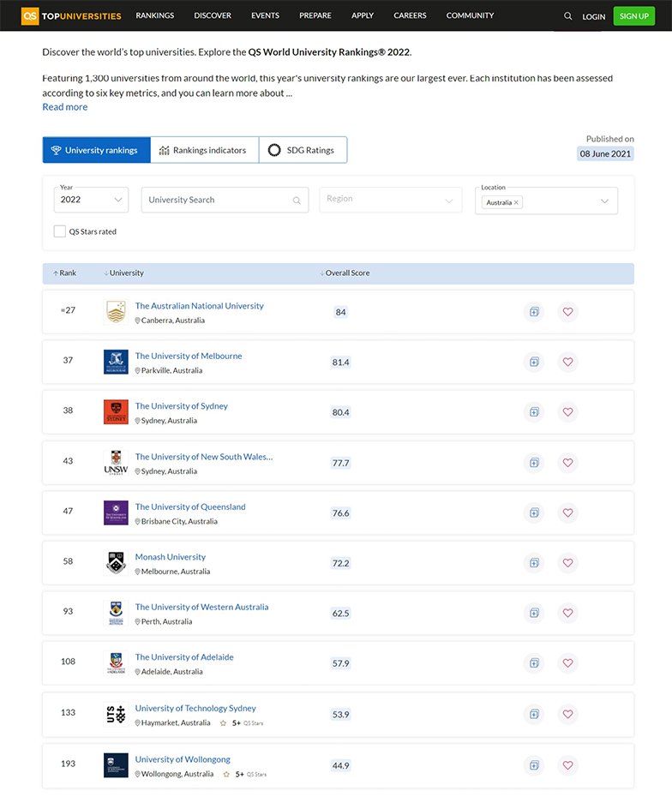Click search icon in University Search field
672x803 pixels.
click(x=297, y=201)
